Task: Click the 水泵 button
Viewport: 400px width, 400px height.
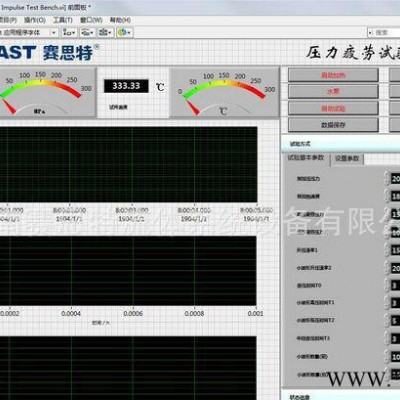Action: tap(333, 91)
